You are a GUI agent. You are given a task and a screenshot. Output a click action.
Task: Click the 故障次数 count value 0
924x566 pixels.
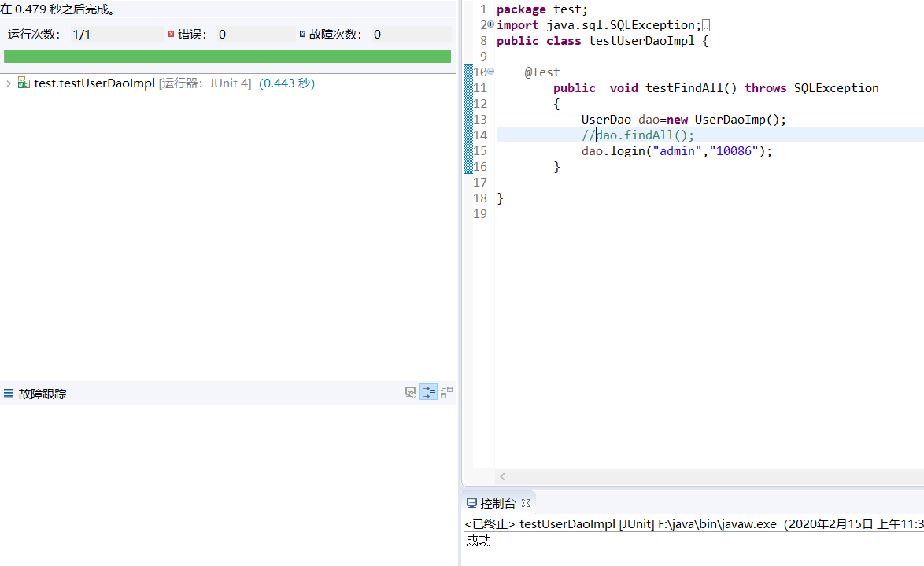[377, 34]
